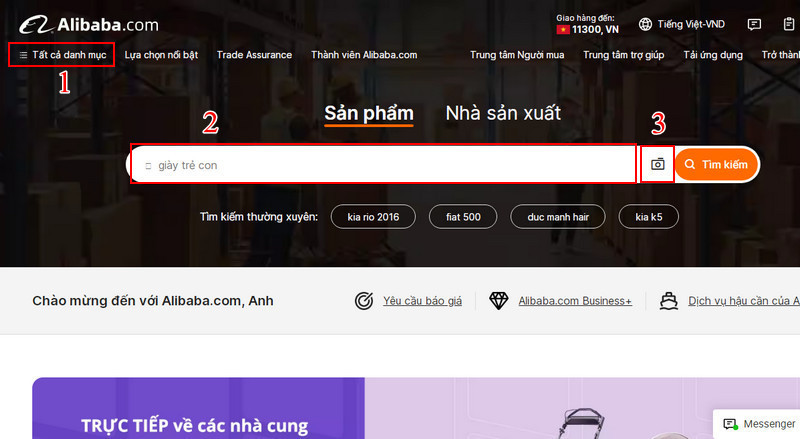Image resolution: width=800 pixels, height=439 pixels.
Task: Click the hamburger icon beside Tất cả danh mục
Action: point(23,55)
